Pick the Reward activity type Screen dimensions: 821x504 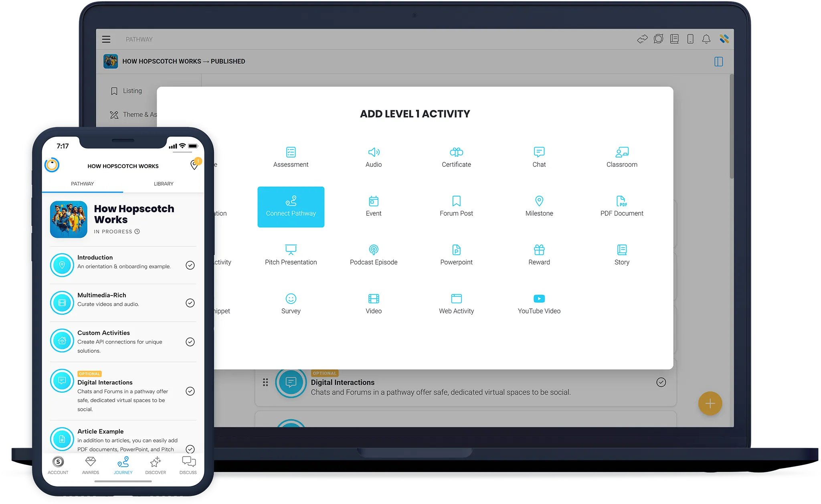539,255
